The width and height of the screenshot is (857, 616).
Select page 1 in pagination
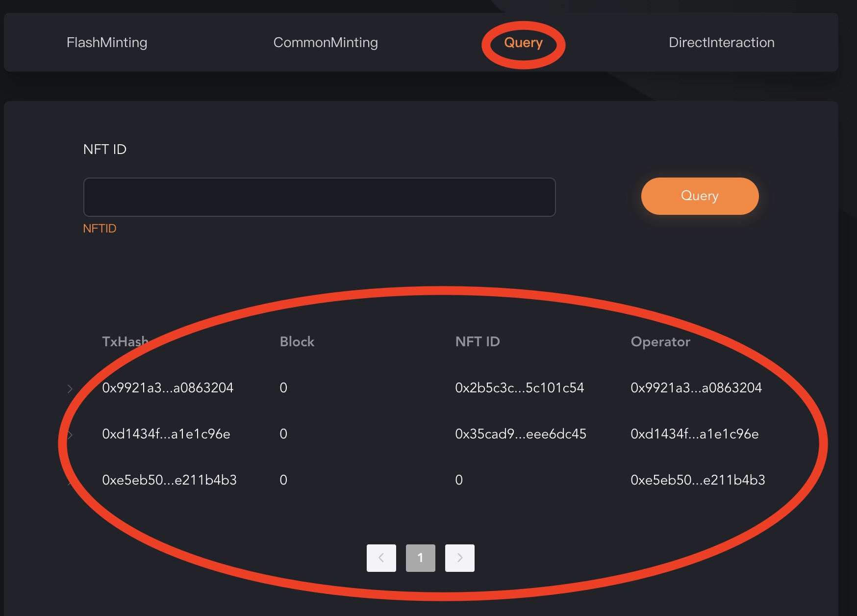(x=420, y=558)
